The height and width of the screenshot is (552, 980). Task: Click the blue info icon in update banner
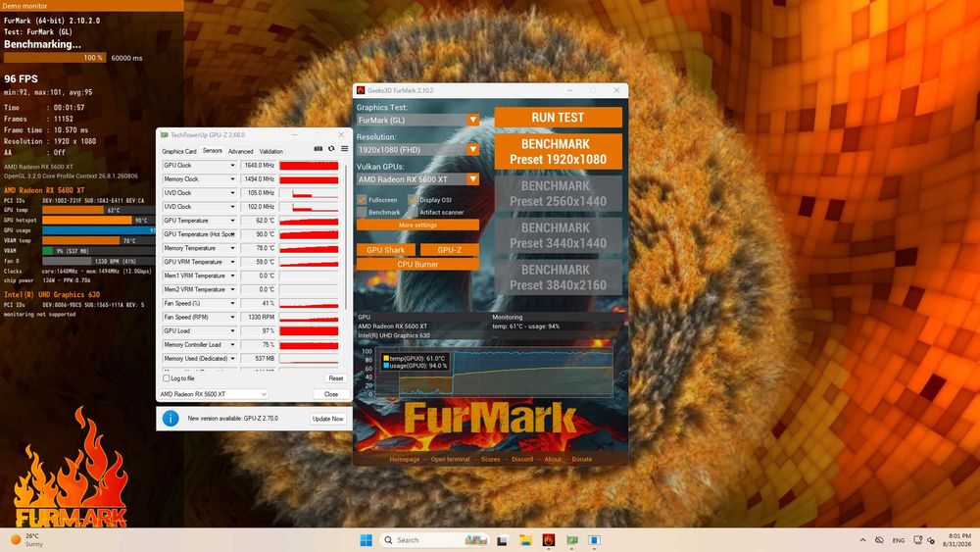170,419
